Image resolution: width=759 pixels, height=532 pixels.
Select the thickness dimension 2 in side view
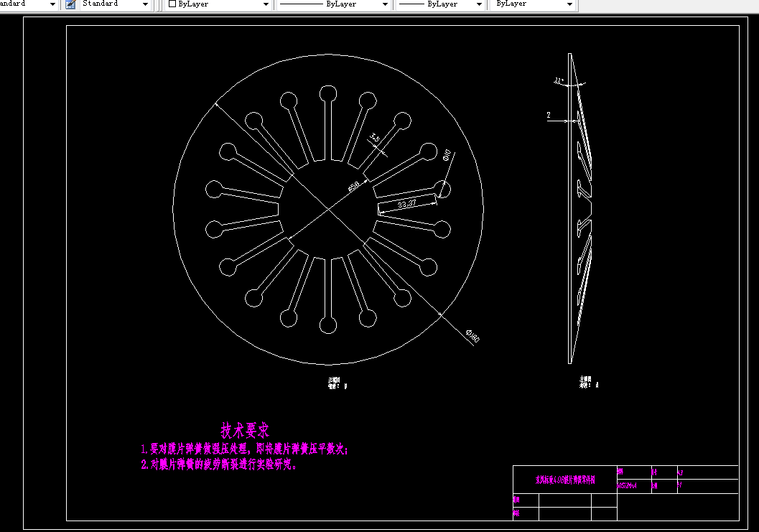[x=549, y=115]
